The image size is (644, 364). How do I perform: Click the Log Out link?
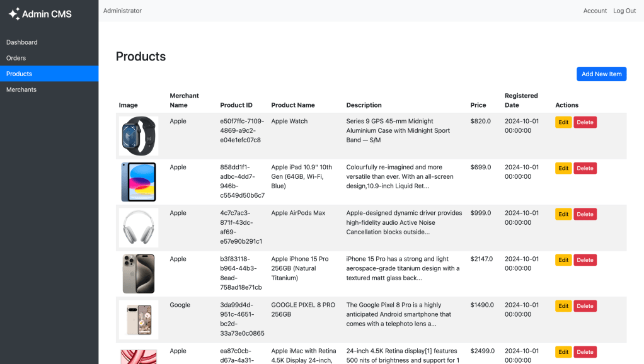point(624,11)
